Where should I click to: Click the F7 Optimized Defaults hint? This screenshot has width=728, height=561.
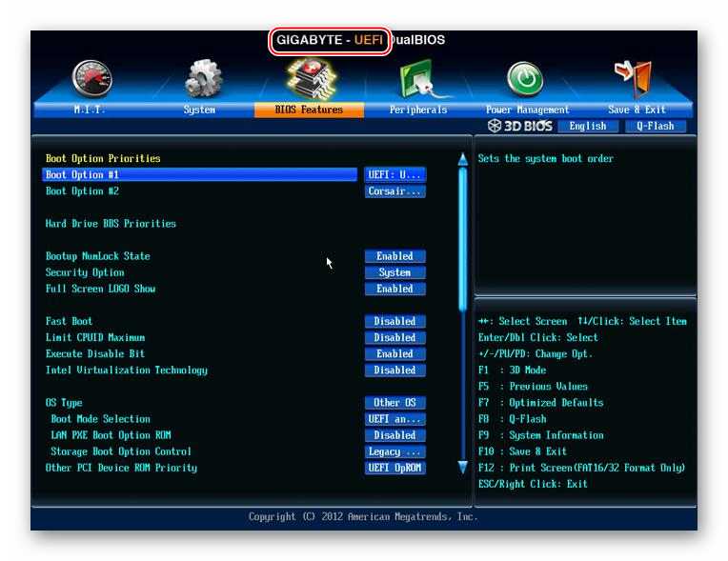(x=541, y=403)
